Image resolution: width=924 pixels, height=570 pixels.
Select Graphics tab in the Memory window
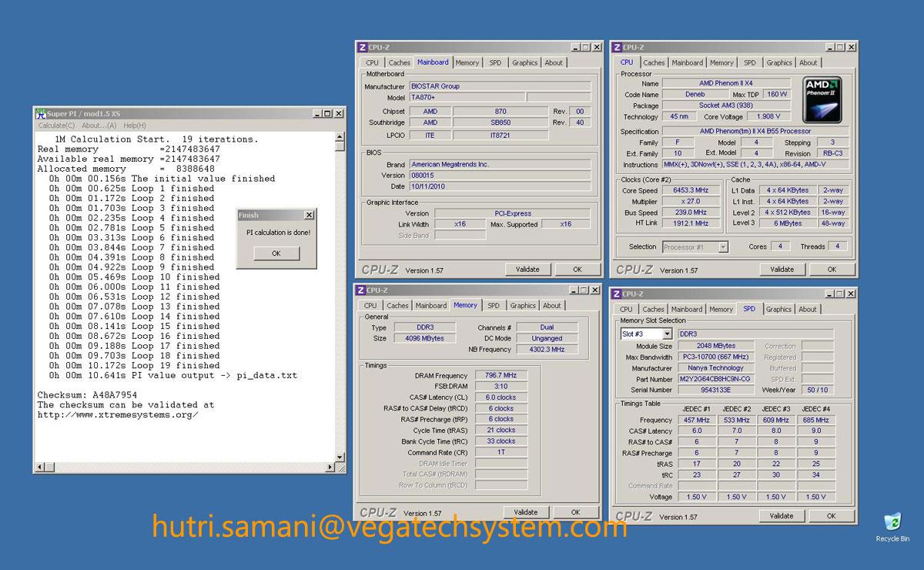pyautogui.click(x=523, y=306)
